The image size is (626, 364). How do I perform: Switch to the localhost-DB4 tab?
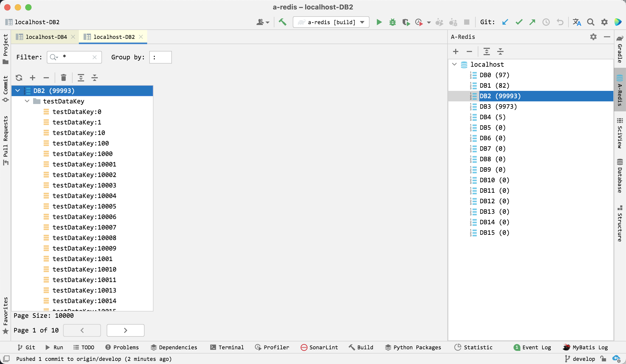point(46,37)
